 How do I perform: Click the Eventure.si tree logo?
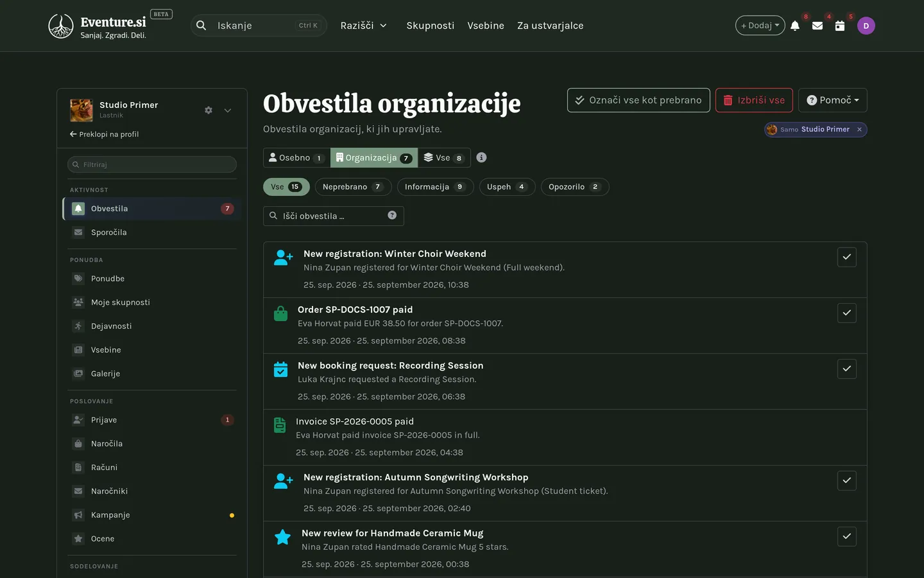[x=61, y=26]
